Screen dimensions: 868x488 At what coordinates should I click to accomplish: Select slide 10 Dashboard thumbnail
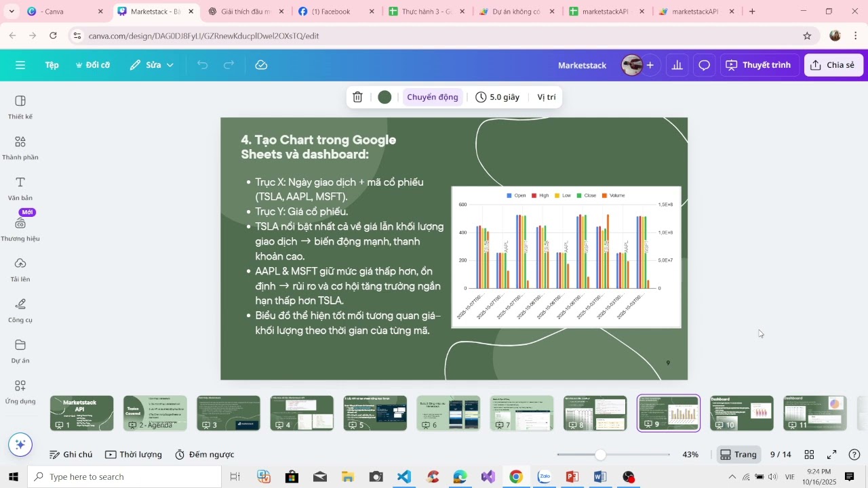tap(742, 413)
